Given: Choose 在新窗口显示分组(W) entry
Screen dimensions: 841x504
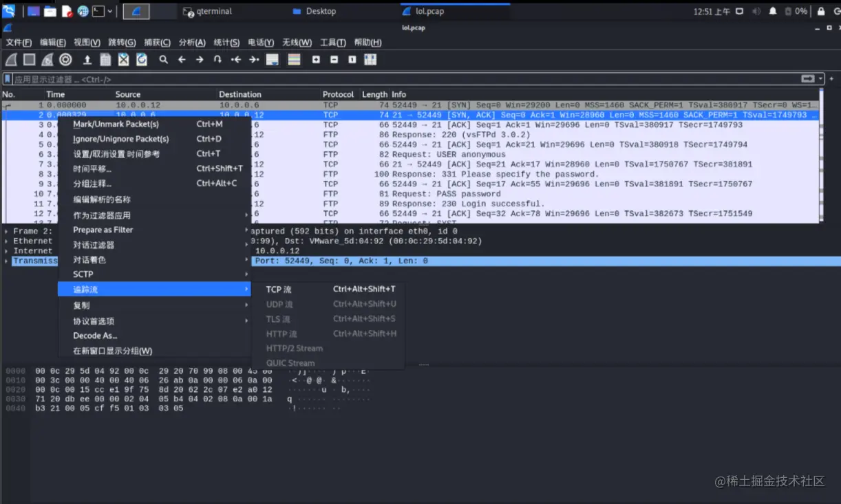Looking at the screenshot, I should point(154,351).
